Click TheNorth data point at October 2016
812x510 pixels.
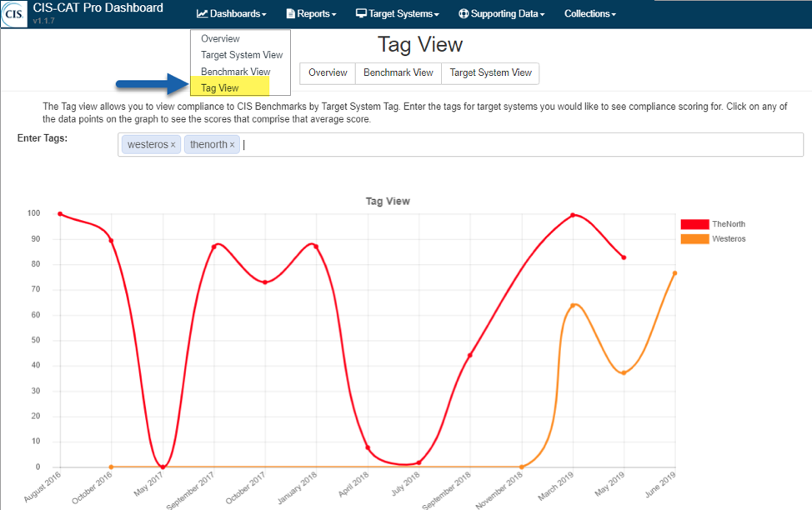click(x=112, y=241)
